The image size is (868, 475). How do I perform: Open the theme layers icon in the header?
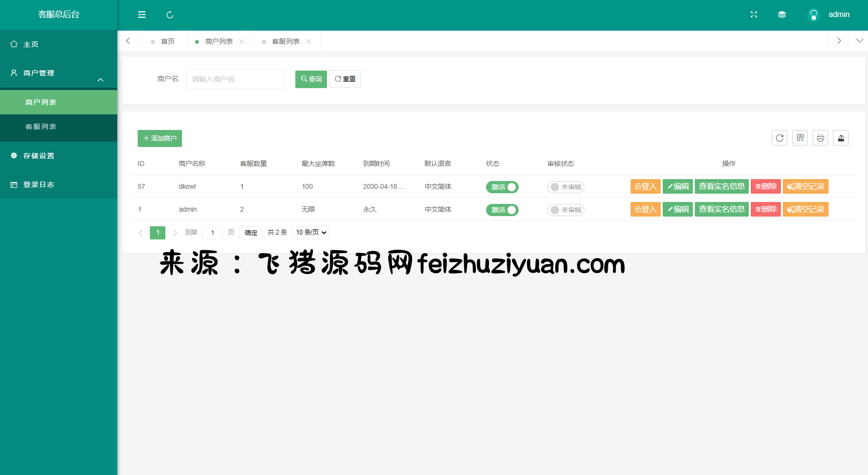[x=782, y=15]
